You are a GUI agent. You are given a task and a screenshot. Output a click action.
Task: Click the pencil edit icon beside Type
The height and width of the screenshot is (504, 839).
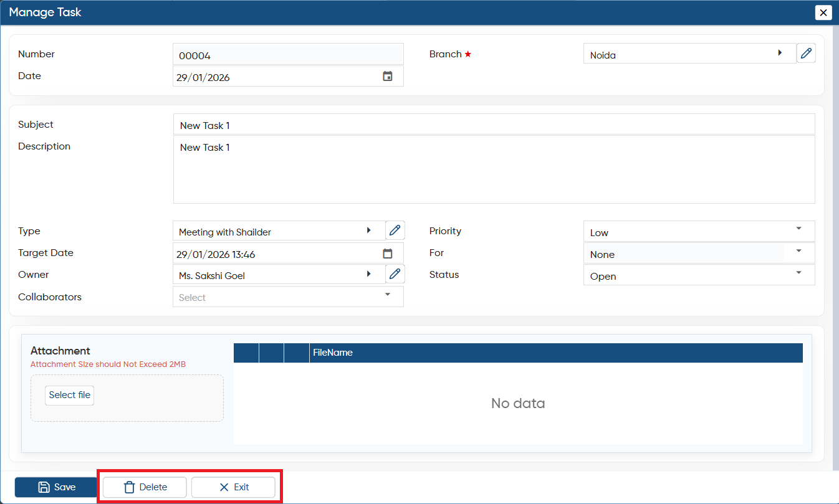[x=395, y=231]
